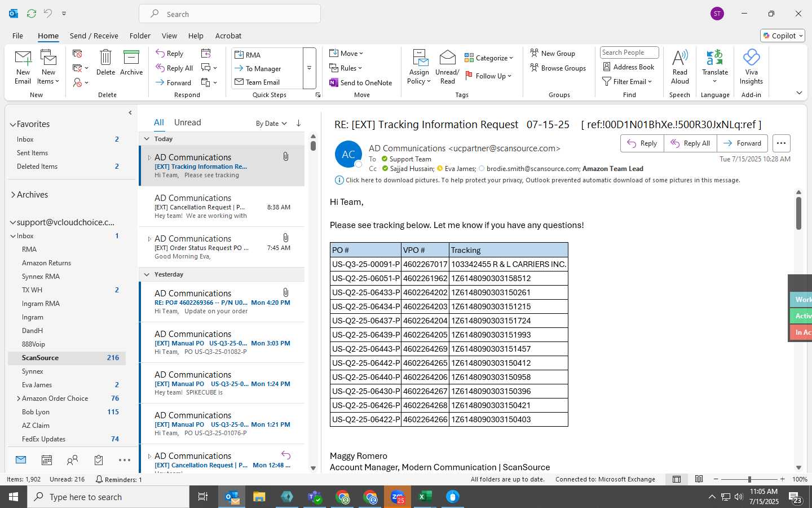The height and width of the screenshot is (508, 812).
Task: Reverse the sort order arrow
Action: [x=298, y=123]
